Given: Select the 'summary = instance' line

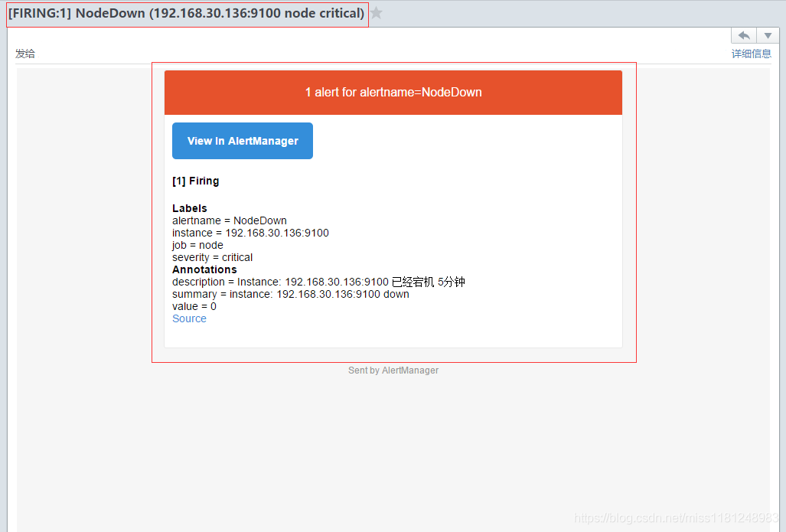Looking at the screenshot, I should (291, 295).
